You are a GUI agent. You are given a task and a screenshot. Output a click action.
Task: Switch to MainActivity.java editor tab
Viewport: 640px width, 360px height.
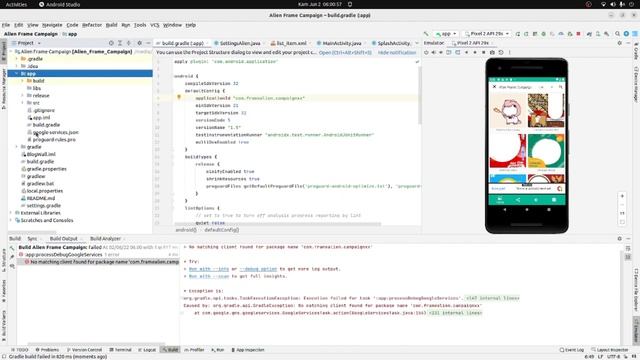342,43
